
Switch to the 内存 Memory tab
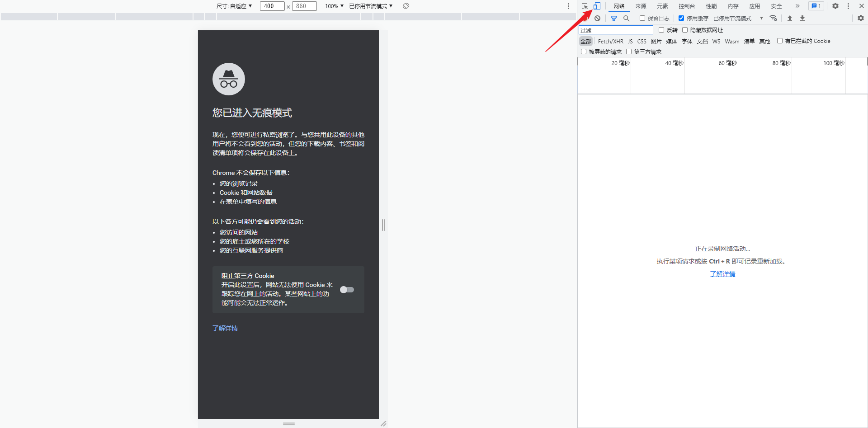(733, 6)
